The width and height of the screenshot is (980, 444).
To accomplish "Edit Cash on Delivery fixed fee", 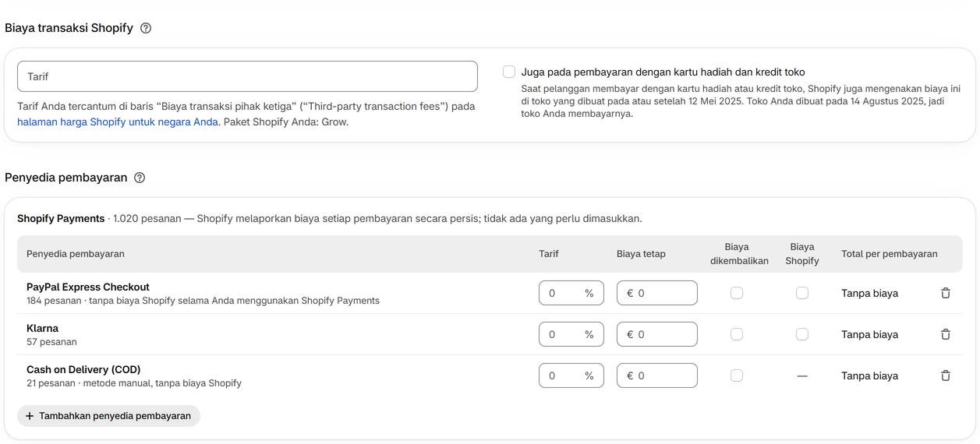I will pyautogui.click(x=657, y=375).
